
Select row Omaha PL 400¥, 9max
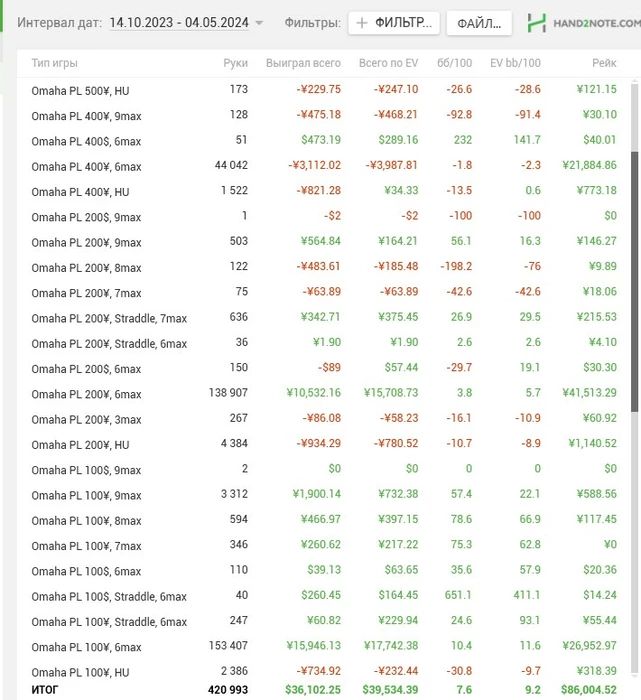[x=324, y=116]
